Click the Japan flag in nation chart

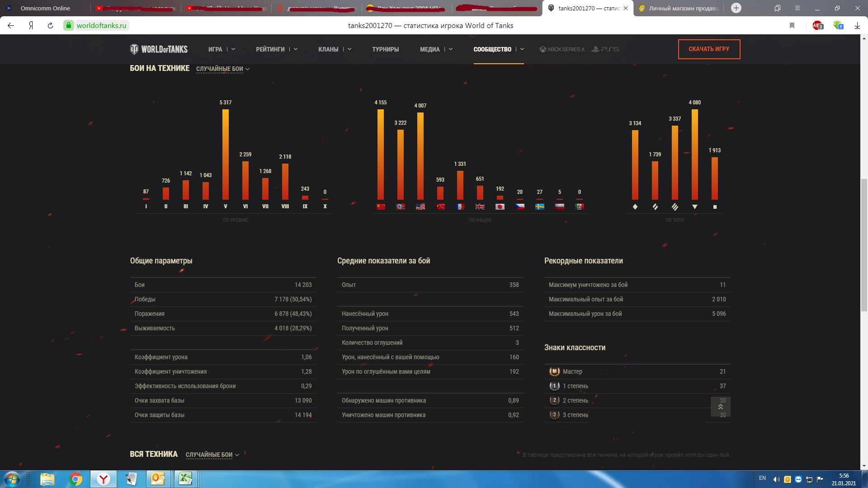click(500, 206)
